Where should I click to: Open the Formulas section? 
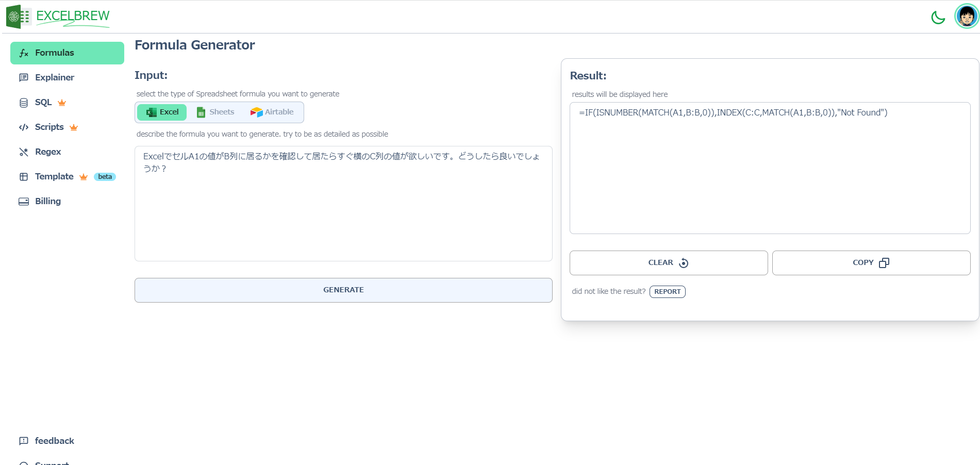point(67,53)
